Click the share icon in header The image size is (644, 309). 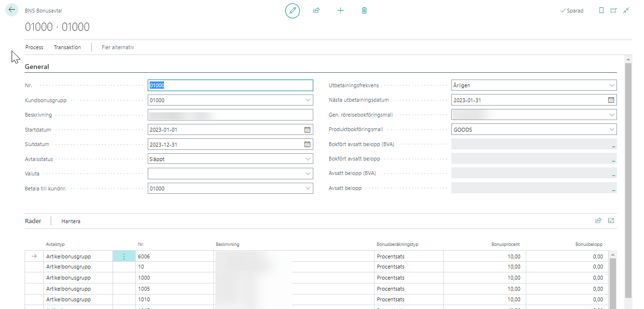[316, 10]
